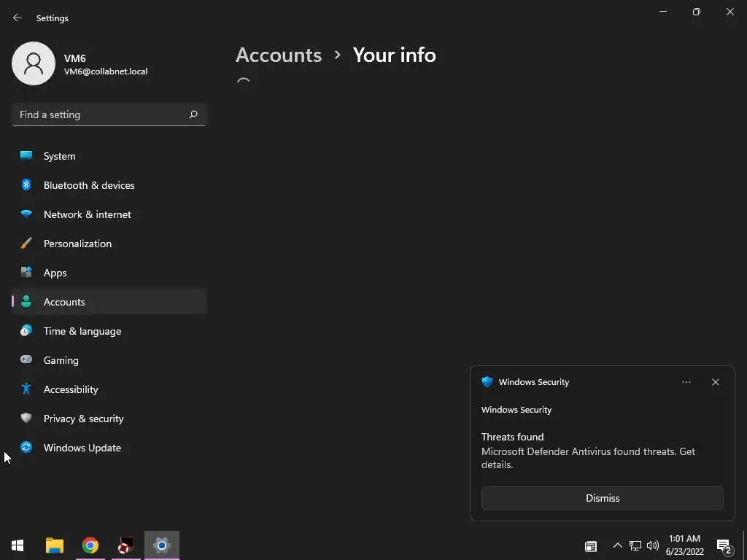Open Google Chrome from the taskbar
The width and height of the screenshot is (747, 560).
tap(90, 545)
